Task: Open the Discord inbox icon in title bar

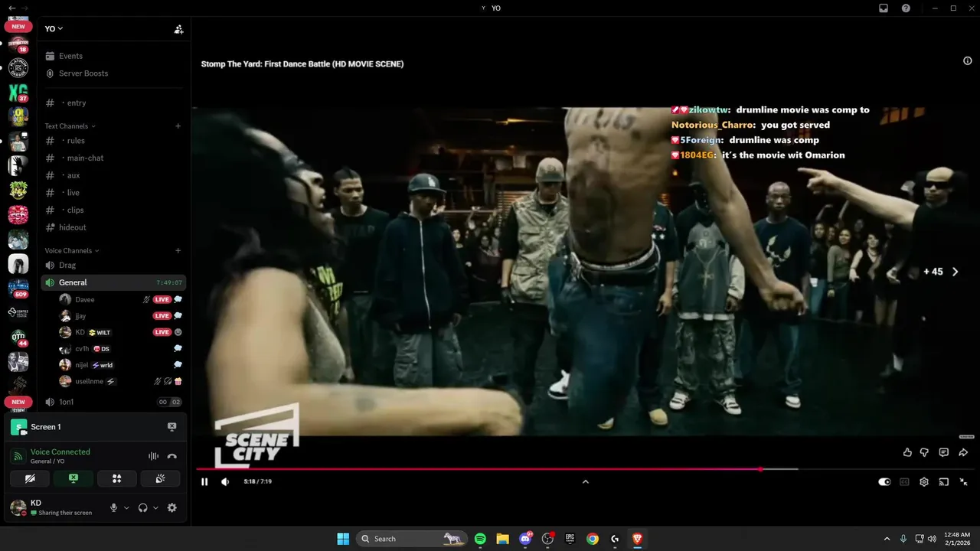Action: (x=883, y=8)
